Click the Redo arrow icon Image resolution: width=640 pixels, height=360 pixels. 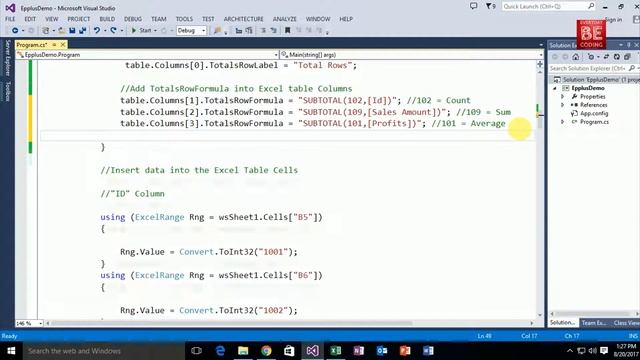(x=113, y=31)
